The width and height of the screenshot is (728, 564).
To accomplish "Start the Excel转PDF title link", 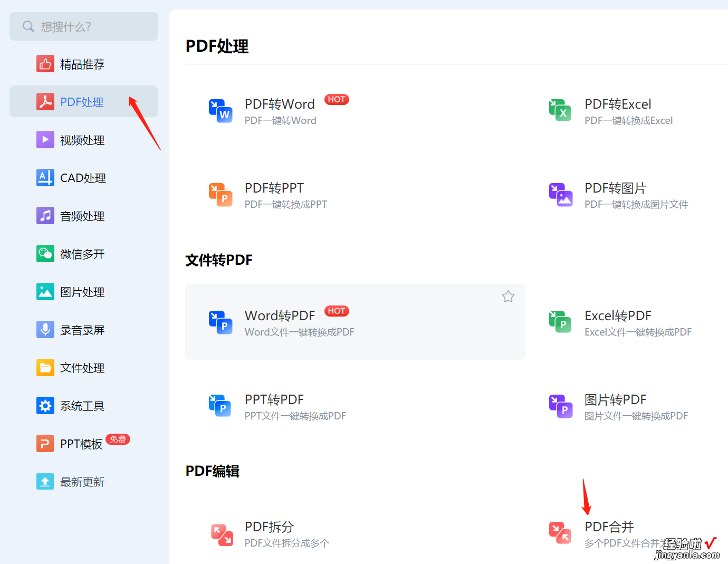I will pyautogui.click(x=618, y=316).
